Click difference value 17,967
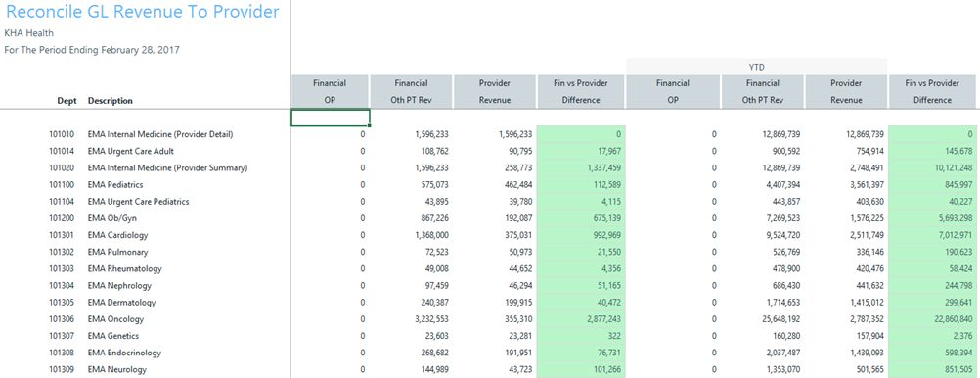 point(581,151)
